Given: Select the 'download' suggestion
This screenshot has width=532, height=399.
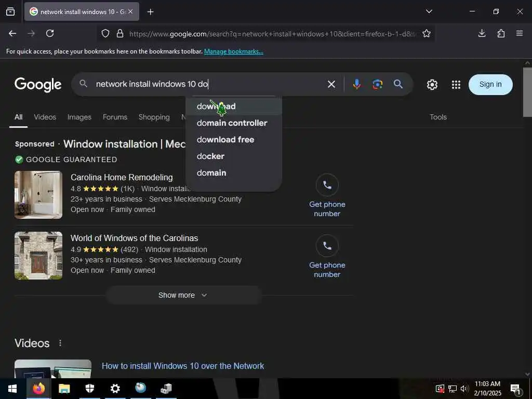Looking at the screenshot, I should point(233,106).
